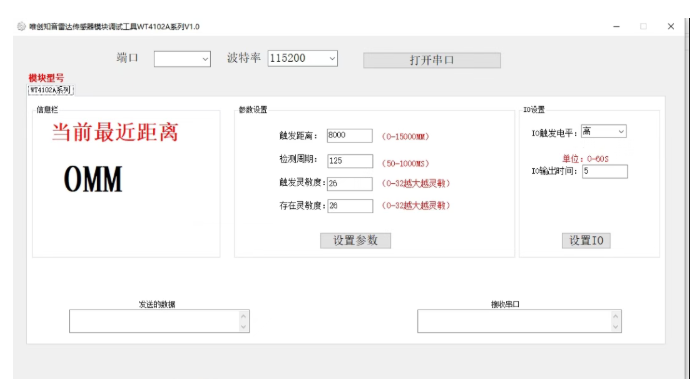Click the 触发距离 input field
The width and height of the screenshot is (697, 391).
(x=349, y=136)
